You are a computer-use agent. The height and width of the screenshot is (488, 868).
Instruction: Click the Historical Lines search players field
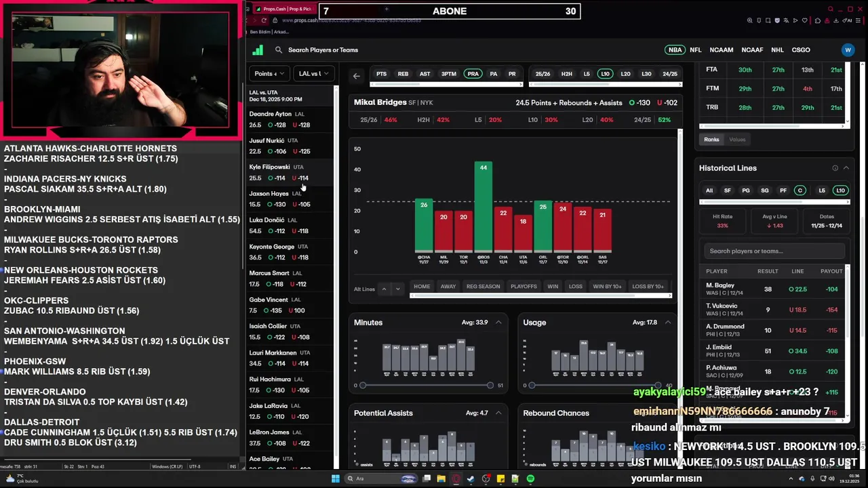click(x=774, y=251)
